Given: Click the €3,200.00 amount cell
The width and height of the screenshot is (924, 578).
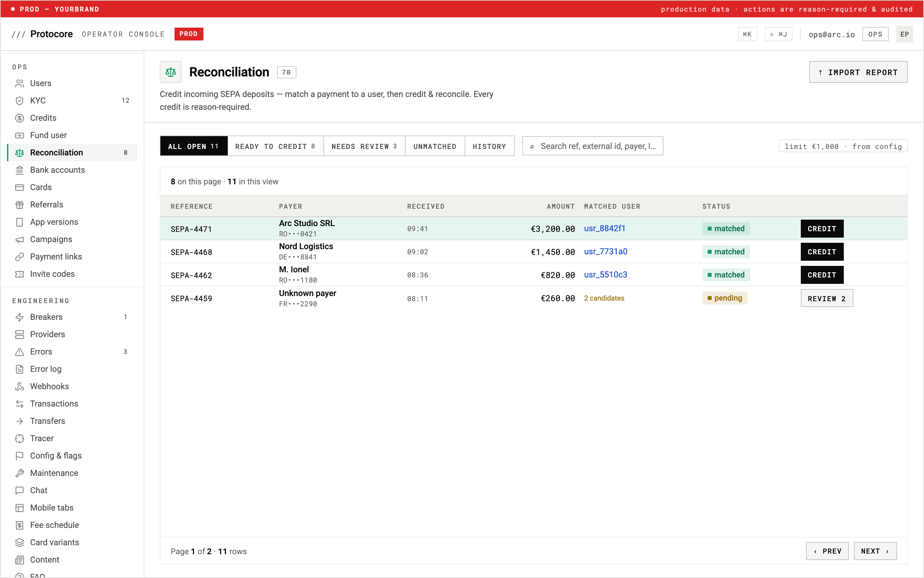Looking at the screenshot, I should click(x=553, y=229).
